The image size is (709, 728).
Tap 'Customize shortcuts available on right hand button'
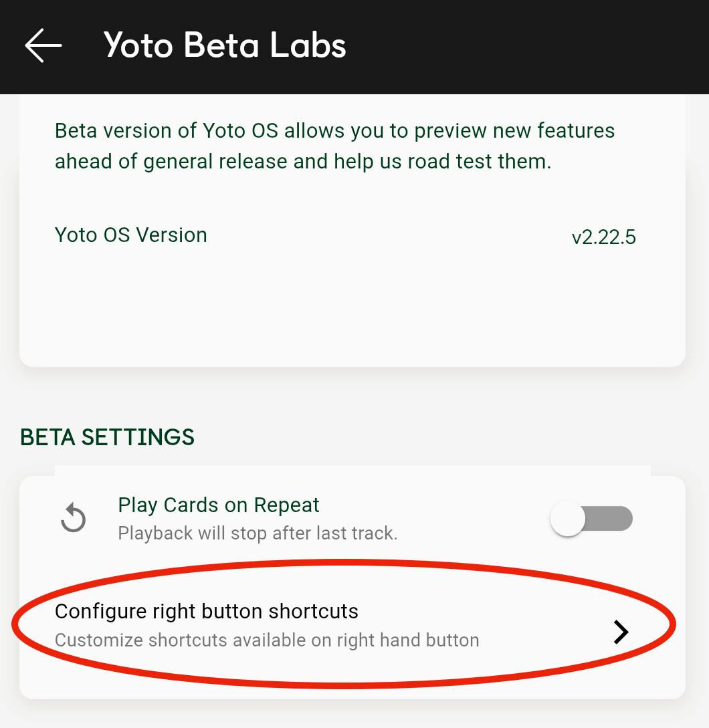(x=267, y=640)
